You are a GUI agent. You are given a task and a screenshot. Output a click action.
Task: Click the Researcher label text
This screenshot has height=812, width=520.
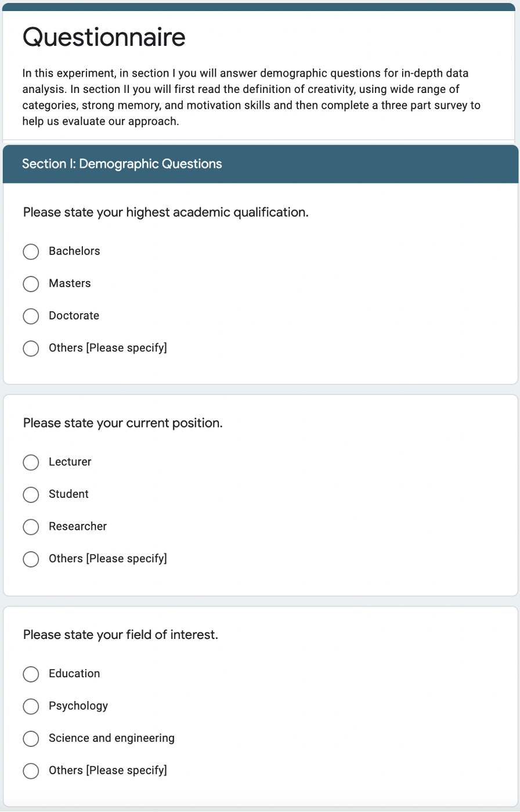[78, 526]
